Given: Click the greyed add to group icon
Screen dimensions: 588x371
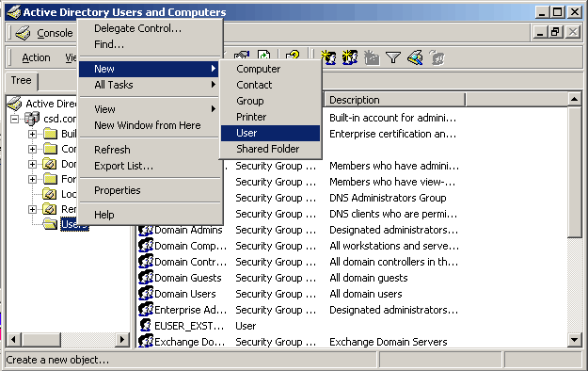Looking at the screenshot, I should pos(437,57).
